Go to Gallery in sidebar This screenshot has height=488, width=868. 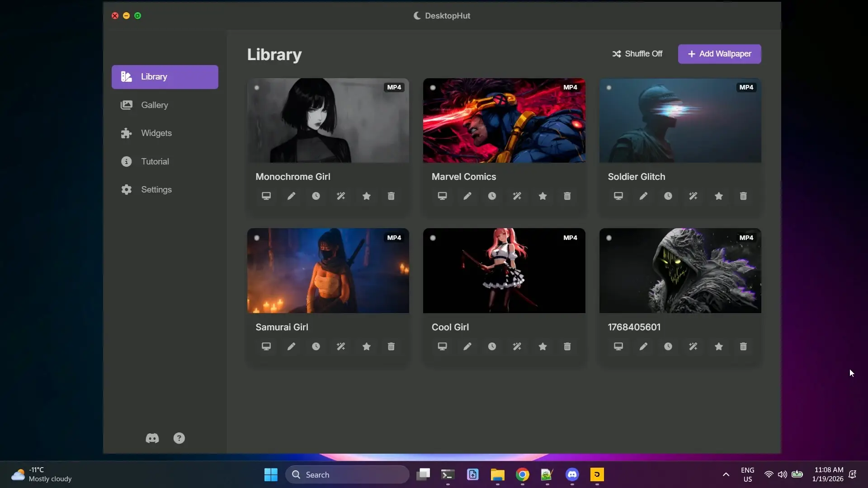(165, 105)
